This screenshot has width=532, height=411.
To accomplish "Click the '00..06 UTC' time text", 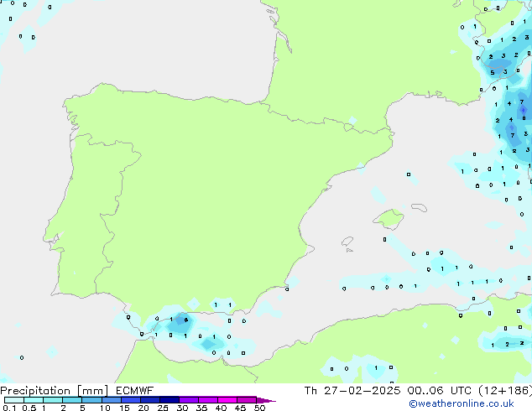I will (x=440, y=391).
